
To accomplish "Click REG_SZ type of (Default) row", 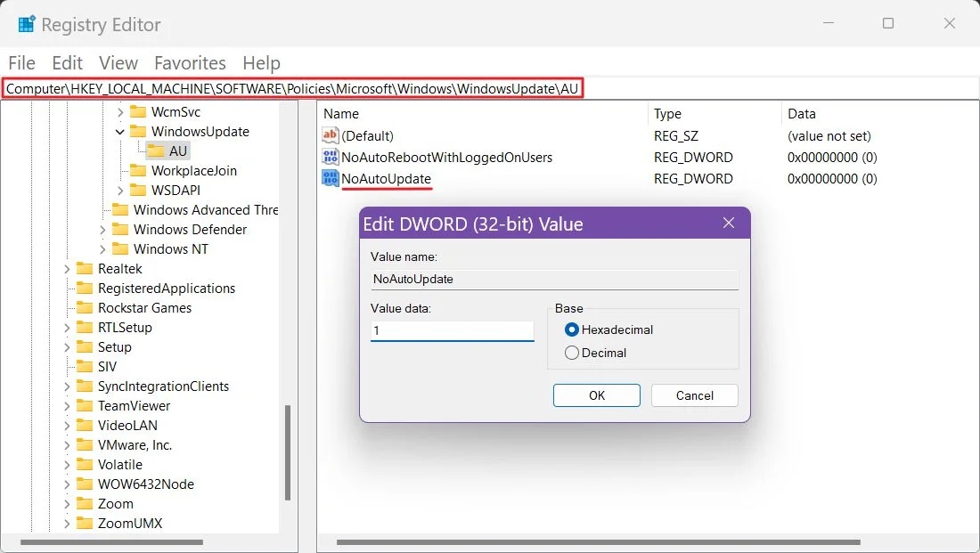I will [x=675, y=135].
